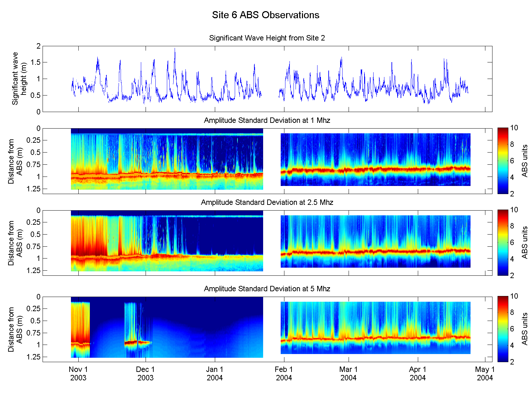Click the 'Site 6 ABS Observations' main title
The width and height of the screenshot is (532, 405).
click(x=265, y=15)
